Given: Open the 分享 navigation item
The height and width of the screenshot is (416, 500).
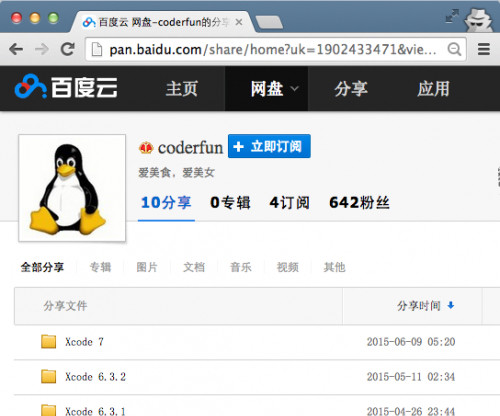Looking at the screenshot, I should click(351, 89).
